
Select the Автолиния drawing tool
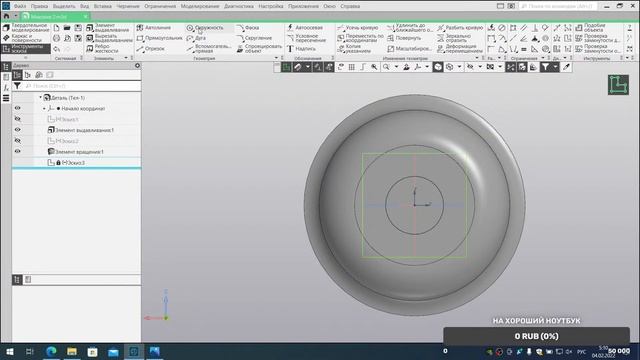coord(153,28)
